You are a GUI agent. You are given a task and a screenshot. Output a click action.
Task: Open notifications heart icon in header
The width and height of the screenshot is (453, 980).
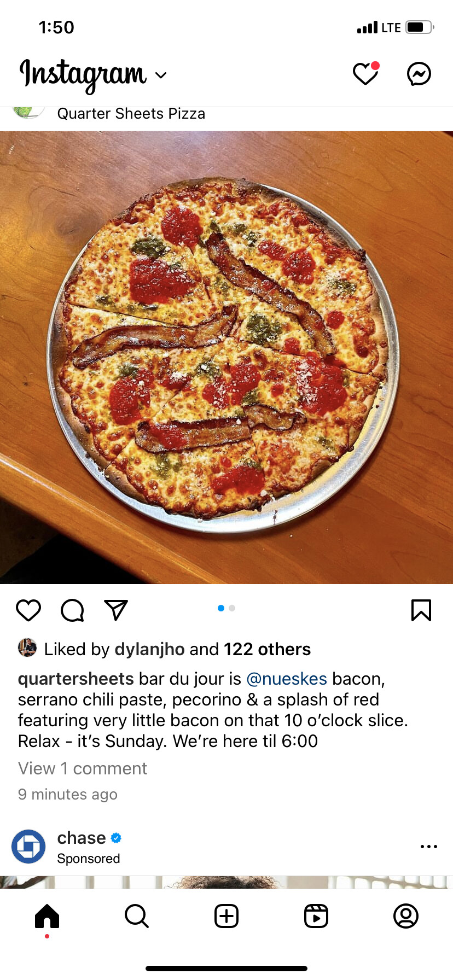(x=365, y=74)
